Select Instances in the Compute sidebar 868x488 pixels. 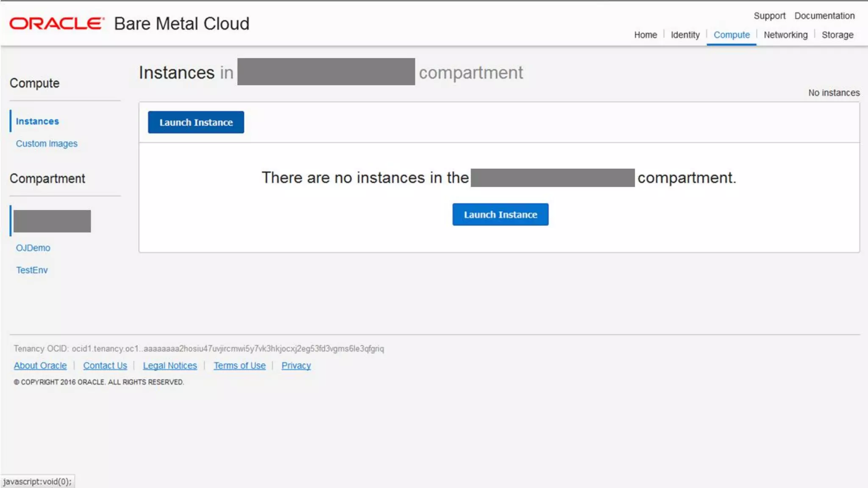37,121
